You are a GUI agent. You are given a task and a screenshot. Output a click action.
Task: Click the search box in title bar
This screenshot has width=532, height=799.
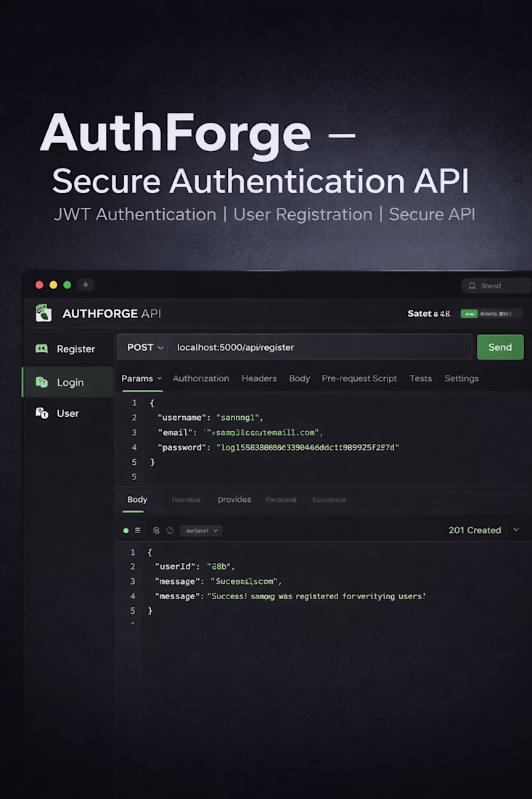click(x=496, y=285)
